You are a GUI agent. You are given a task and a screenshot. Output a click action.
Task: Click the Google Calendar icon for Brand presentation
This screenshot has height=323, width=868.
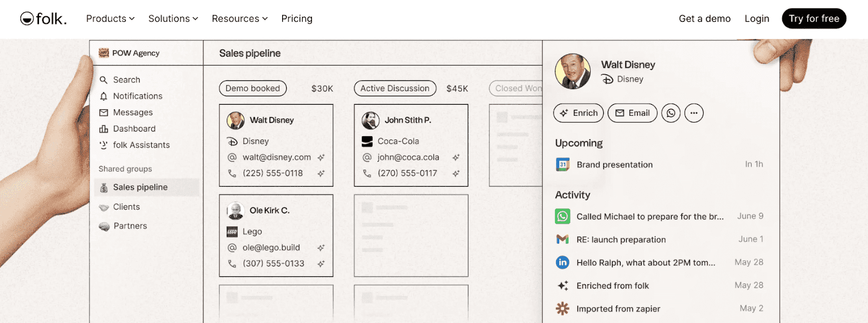pos(563,164)
